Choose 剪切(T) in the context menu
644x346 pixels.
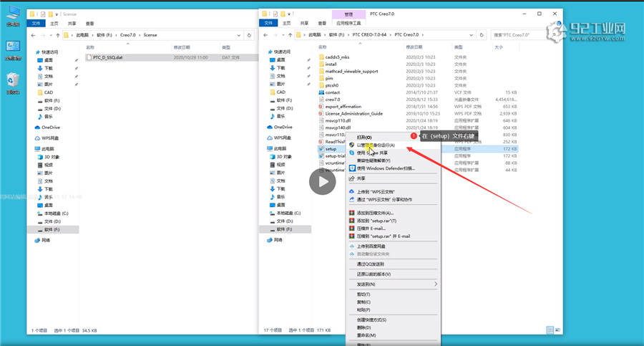coord(364,294)
